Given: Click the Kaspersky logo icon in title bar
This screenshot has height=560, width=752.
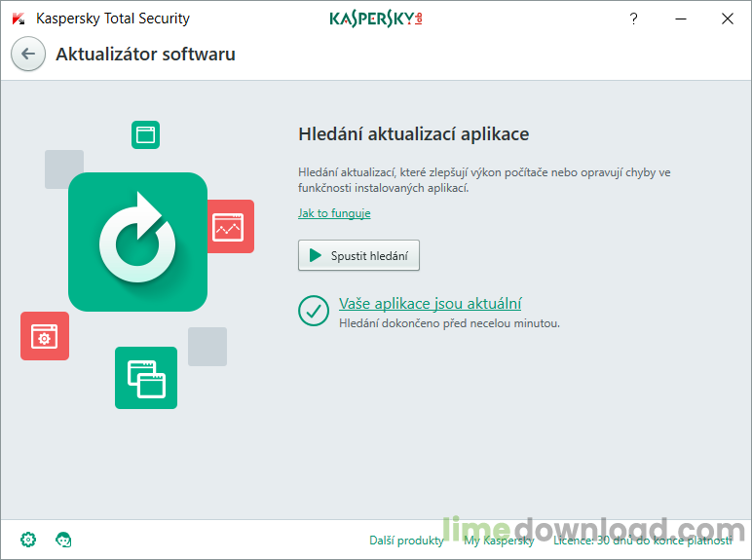Looking at the screenshot, I should (x=19, y=19).
